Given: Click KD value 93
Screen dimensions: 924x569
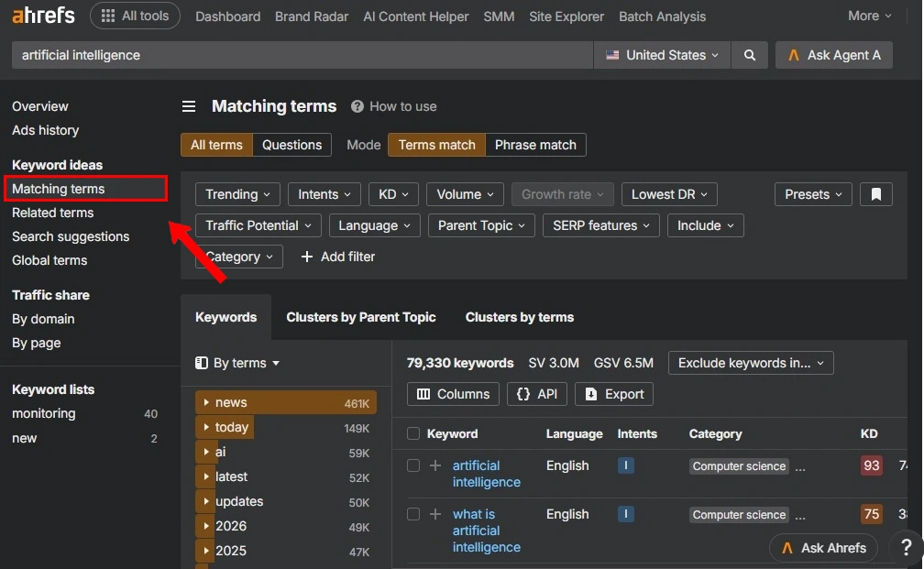Looking at the screenshot, I should [871, 465].
